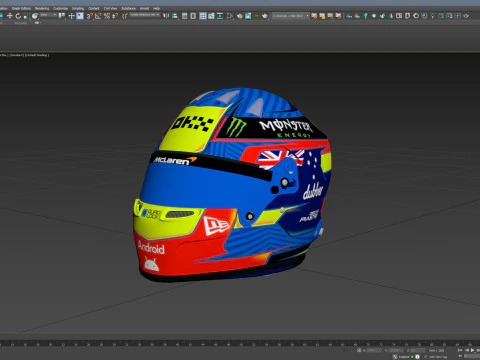Click the Mirror tool icon
The image size is (480, 360).
click(166, 16)
